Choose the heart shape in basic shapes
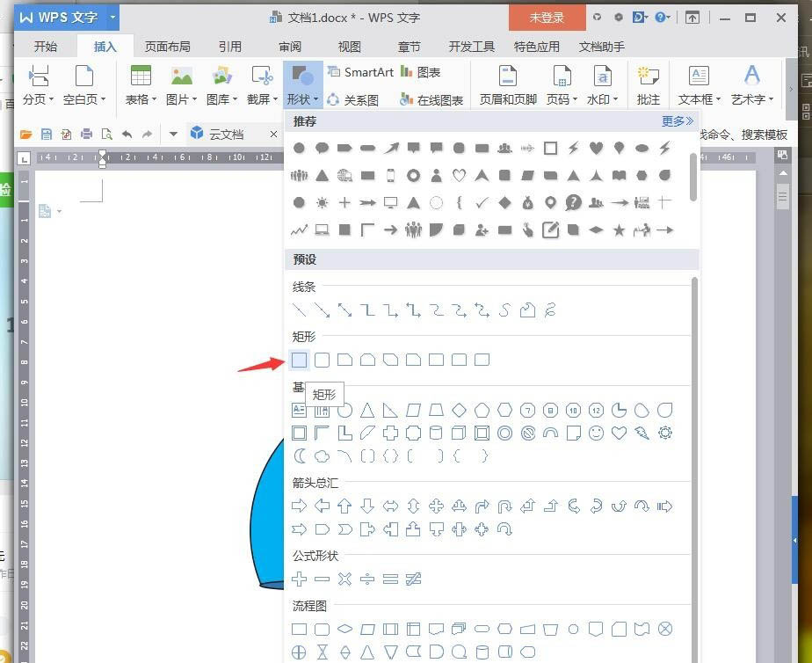 [620, 433]
